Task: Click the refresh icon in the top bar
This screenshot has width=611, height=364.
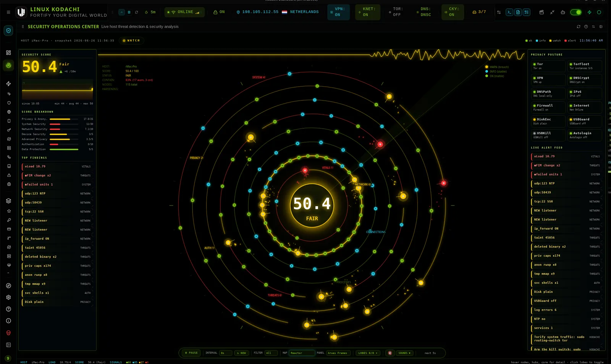Action: point(136,12)
